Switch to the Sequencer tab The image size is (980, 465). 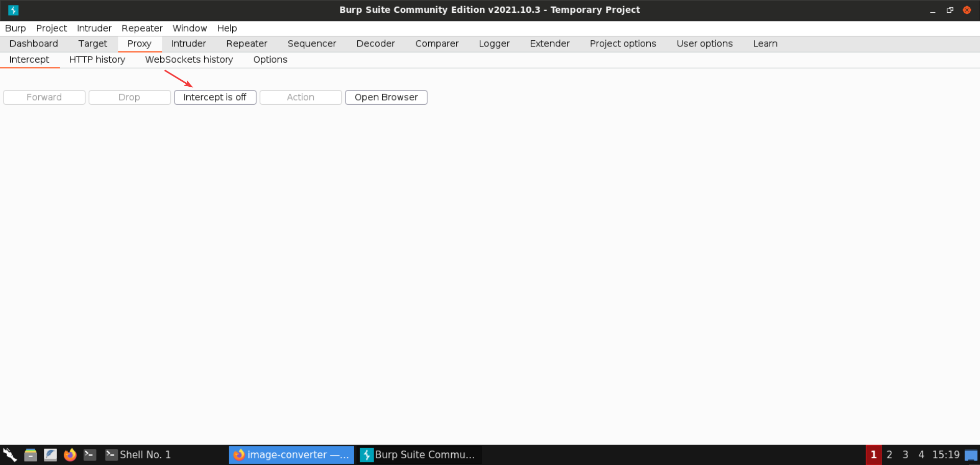point(312,44)
